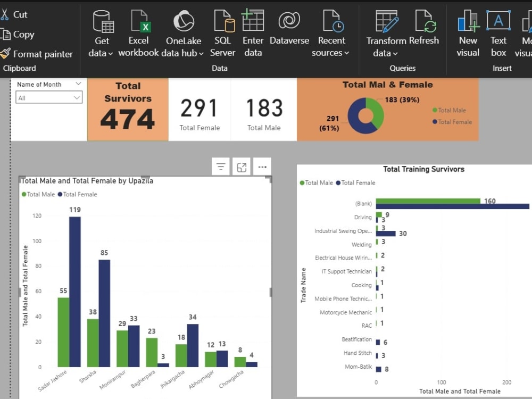This screenshot has width=532, height=399.
Task: Click the RAC trade label
Action: tap(367, 326)
